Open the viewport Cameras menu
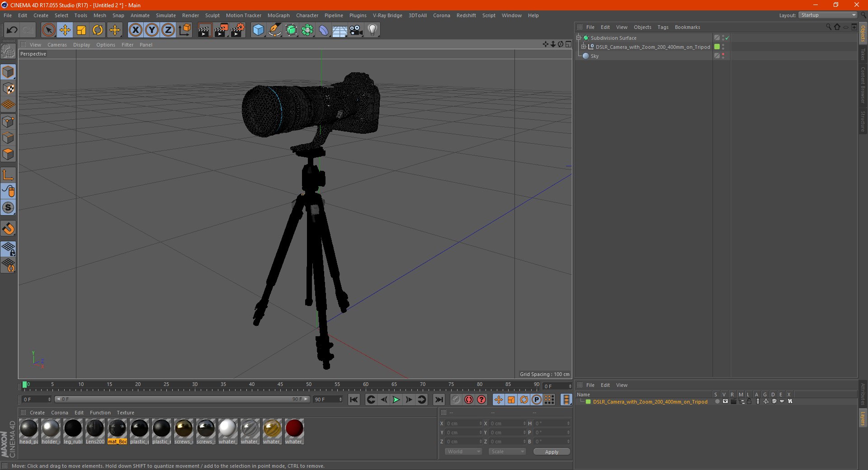 pyautogui.click(x=57, y=45)
